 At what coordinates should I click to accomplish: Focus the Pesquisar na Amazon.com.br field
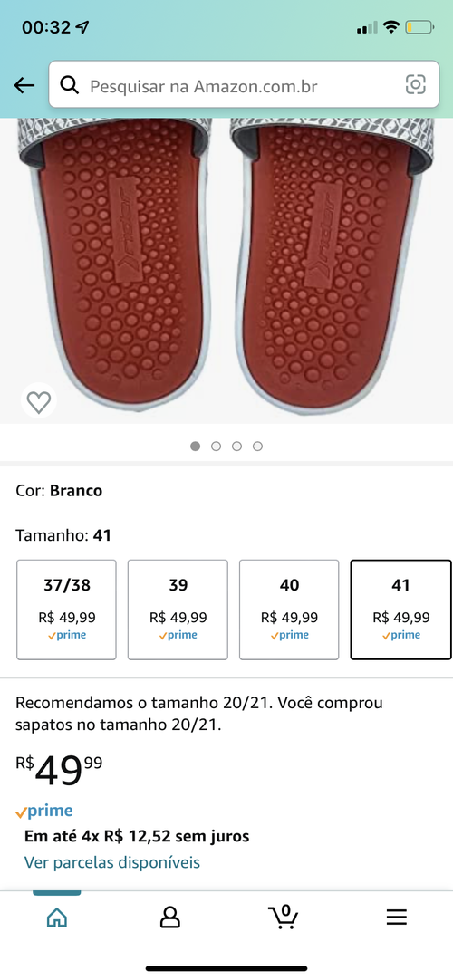point(244,84)
